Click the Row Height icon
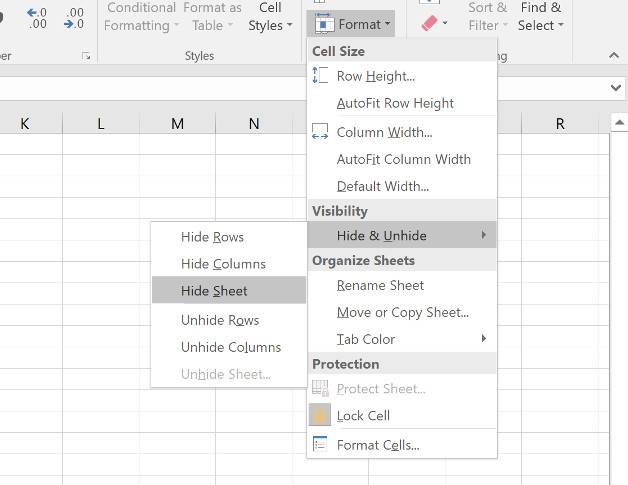Viewport: 628px width, 485px height. point(320,75)
